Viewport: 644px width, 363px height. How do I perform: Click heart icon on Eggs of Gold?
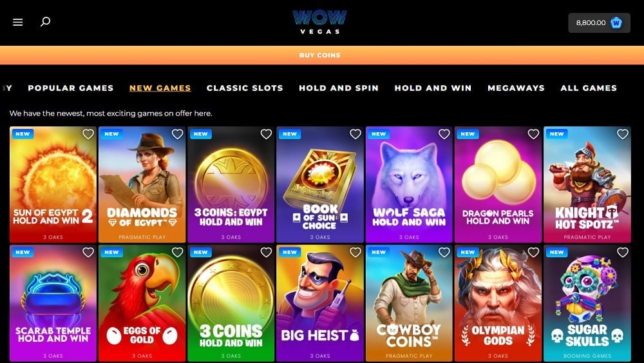(x=178, y=252)
